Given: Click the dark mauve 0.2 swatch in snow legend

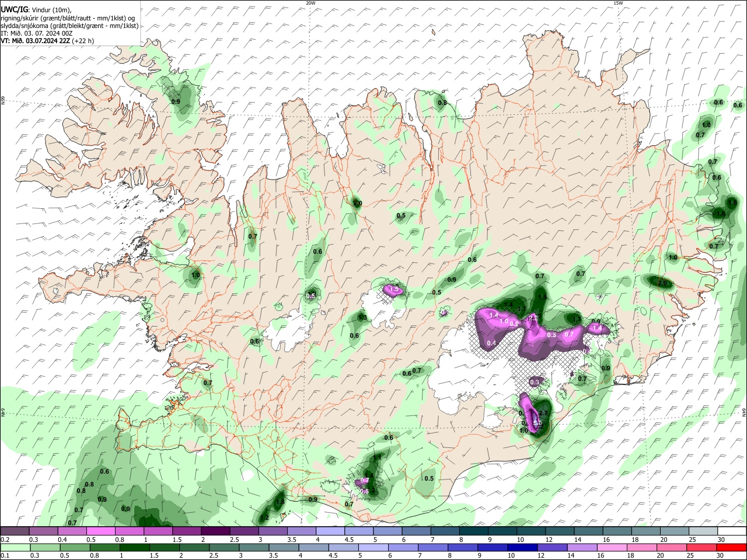Looking at the screenshot, I should pos(15,532).
